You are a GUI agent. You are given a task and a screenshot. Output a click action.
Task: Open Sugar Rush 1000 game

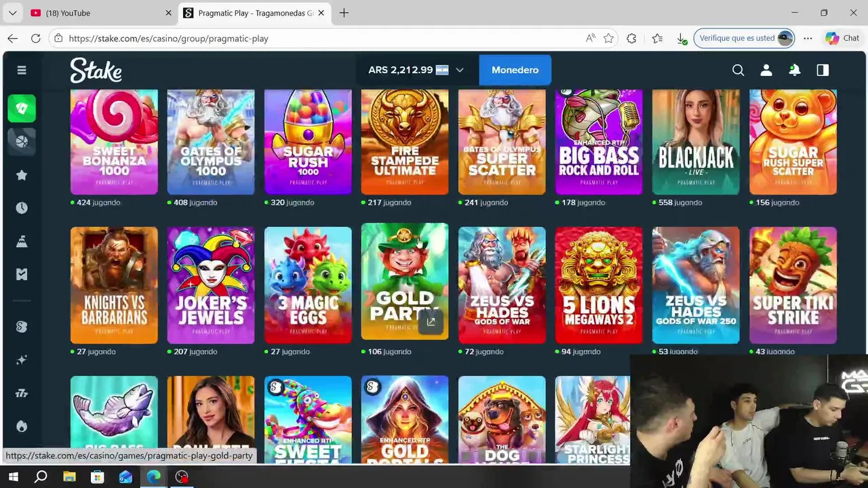pyautogui.click(x=308, y=142)
